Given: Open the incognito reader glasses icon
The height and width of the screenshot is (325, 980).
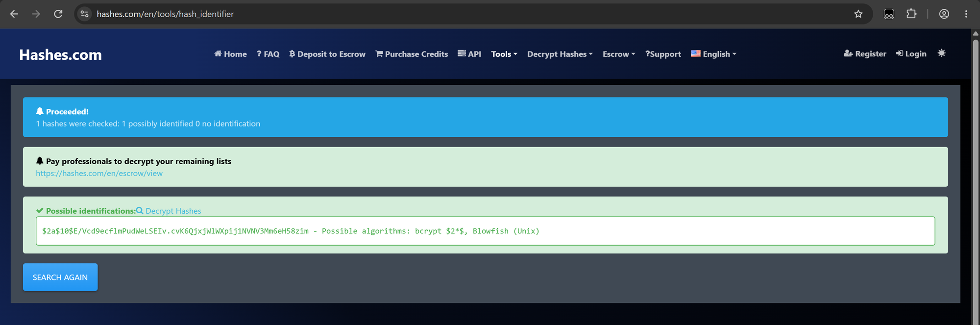Looking at the screenshot, I should click(889, 14).
